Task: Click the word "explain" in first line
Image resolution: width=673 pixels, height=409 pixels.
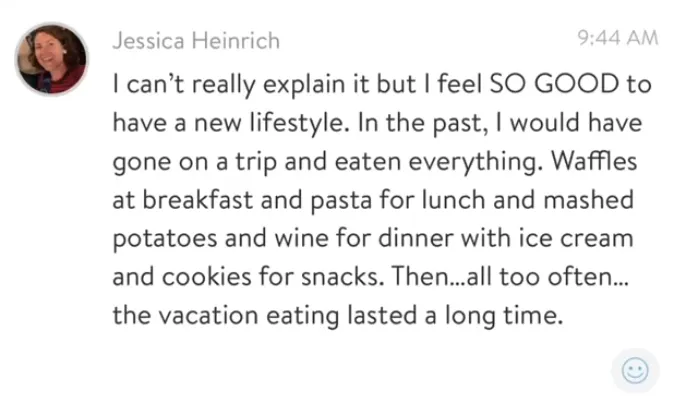Action: [x=320, y=84]
